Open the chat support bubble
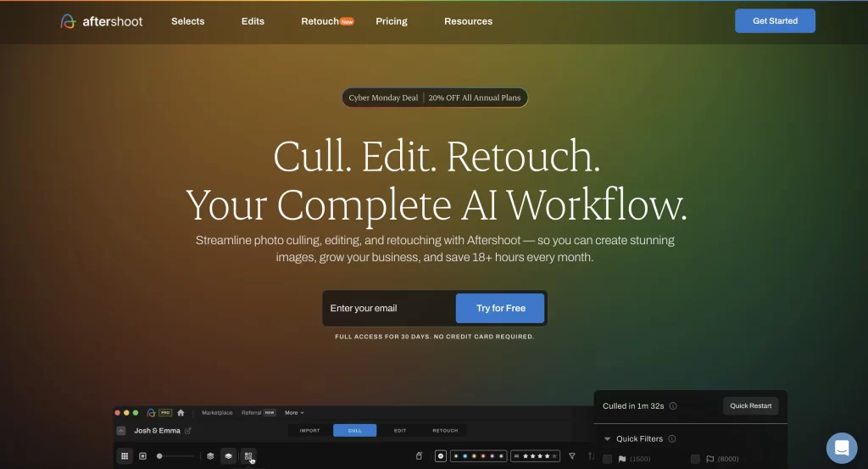 (842, 448)
